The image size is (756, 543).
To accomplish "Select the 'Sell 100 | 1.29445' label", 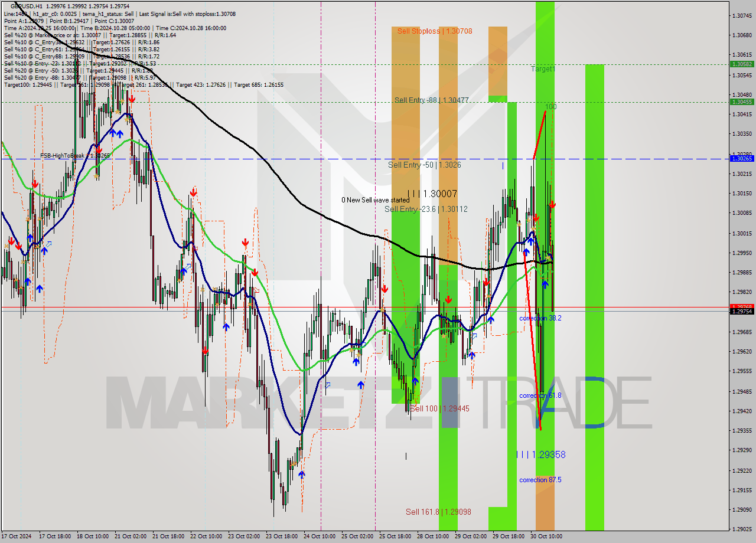I will pos(440,408).
